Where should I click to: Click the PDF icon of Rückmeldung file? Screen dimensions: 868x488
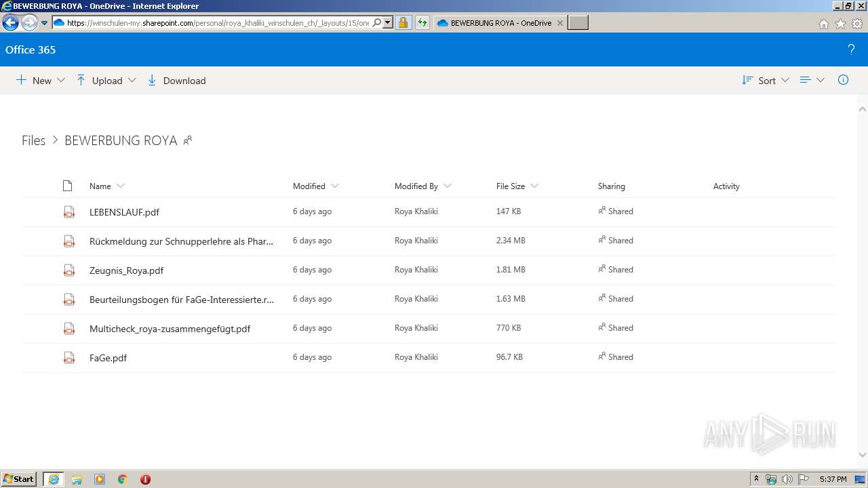click(68, 241)
